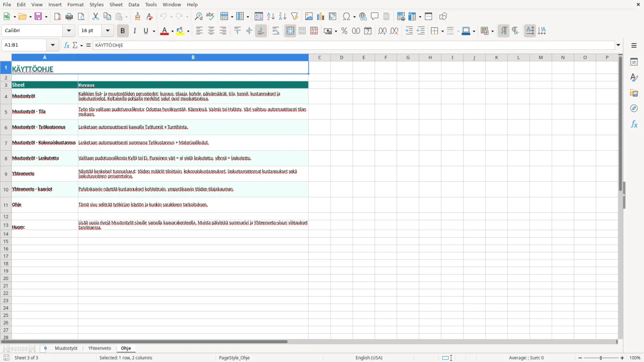The height and width of the screenshot is (362, 644).
Task: Open sidebar Styles panel
Action: click(x=634, y=78)
